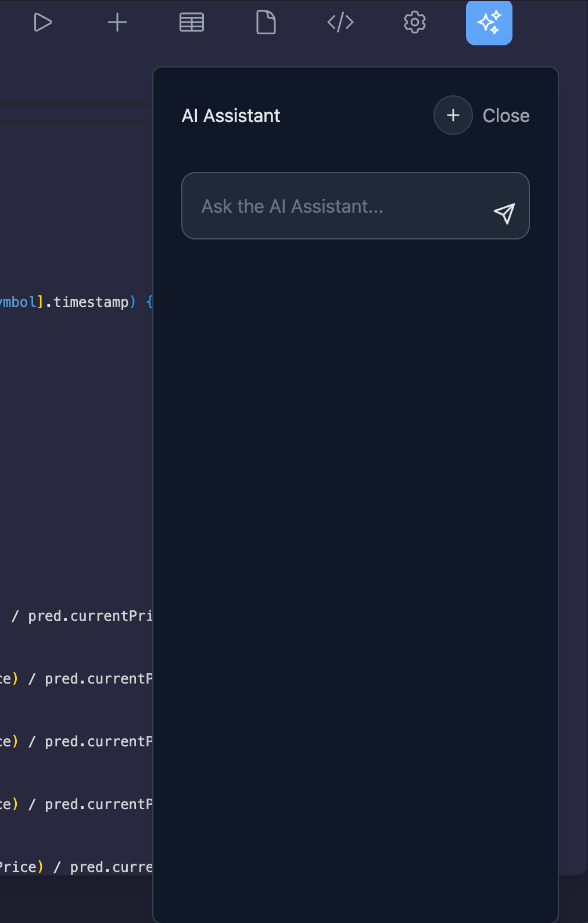This screenshot has height=923, width=588.
Task: Click the plus icon in the top toolbar
Action: point(117,23)
